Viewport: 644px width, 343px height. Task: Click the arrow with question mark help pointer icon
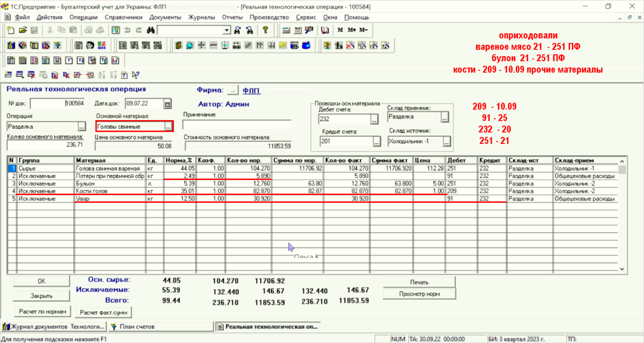pyautogui.click(x=135, y=75)
